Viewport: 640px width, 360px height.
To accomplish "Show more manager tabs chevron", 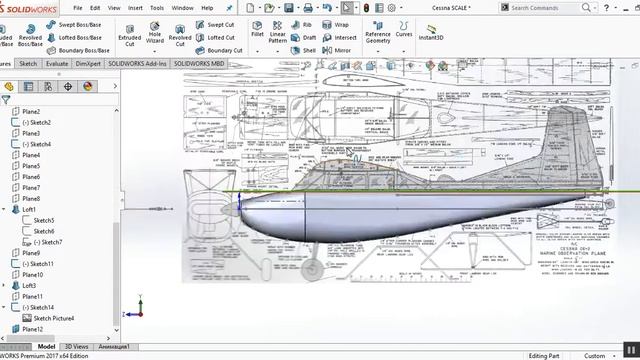I will 115,87.
